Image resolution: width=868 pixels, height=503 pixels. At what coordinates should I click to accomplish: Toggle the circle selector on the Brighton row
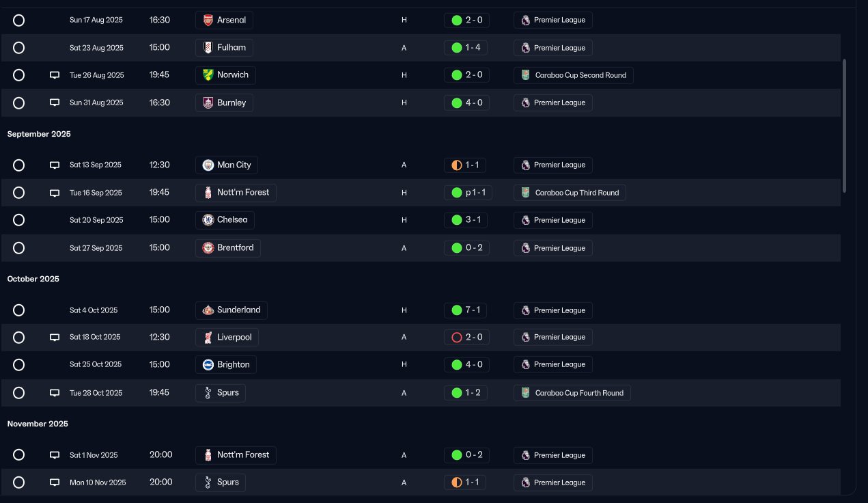tap(19, 365)
